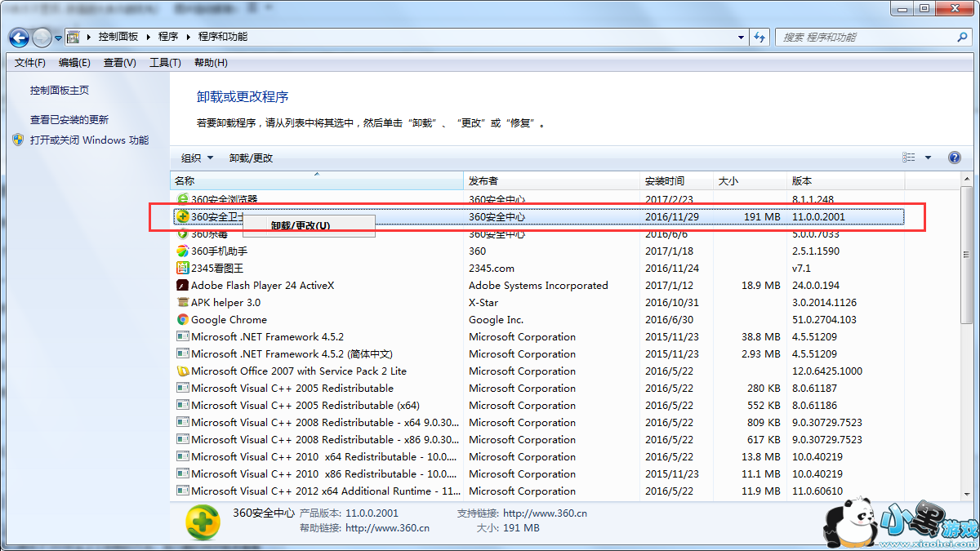The image size is (980, 551).
Task: Click the scroll up arrow of program list
Action: tap(965, 180)
